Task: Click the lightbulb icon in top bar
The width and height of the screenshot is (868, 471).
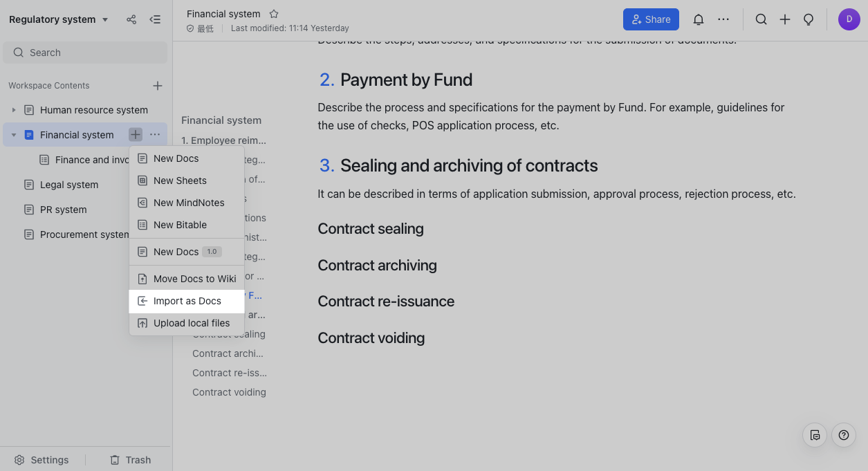Action: [x=808, y=19]
